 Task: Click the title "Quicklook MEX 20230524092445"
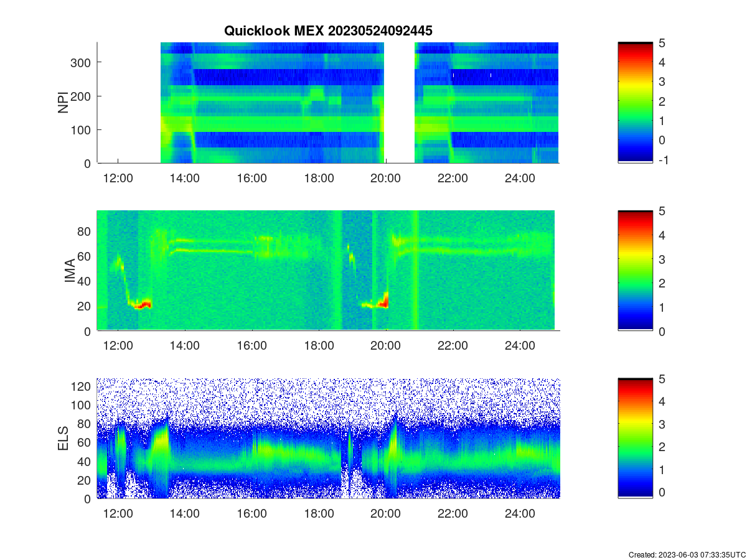click(328, 30)
